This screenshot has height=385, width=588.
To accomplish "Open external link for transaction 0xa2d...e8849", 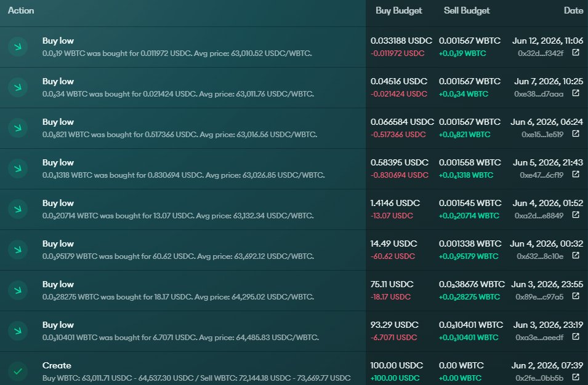I will [x=576, y=215].
